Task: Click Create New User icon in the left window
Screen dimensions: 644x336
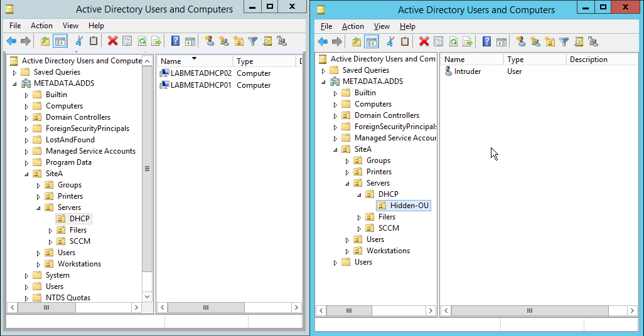Action: 210,41
